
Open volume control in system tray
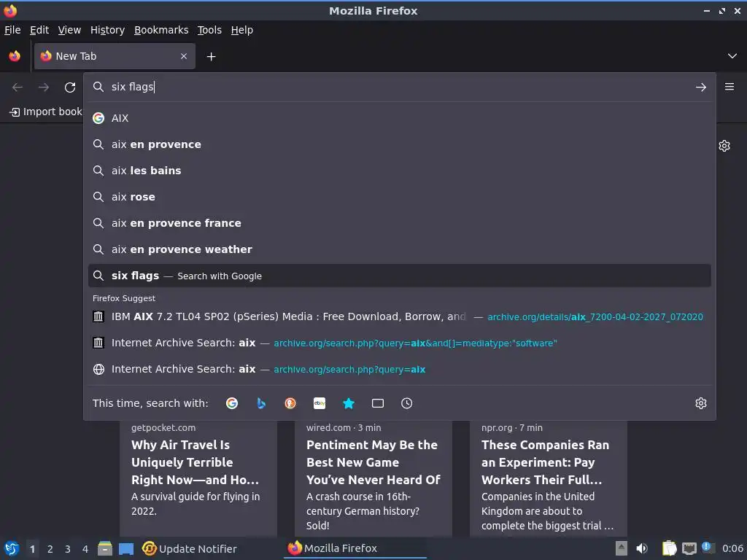642,548
